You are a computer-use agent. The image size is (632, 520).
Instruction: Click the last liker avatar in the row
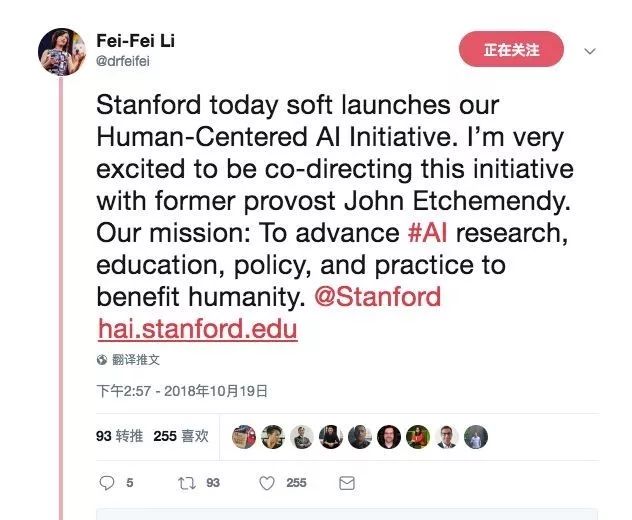[476, 436]
